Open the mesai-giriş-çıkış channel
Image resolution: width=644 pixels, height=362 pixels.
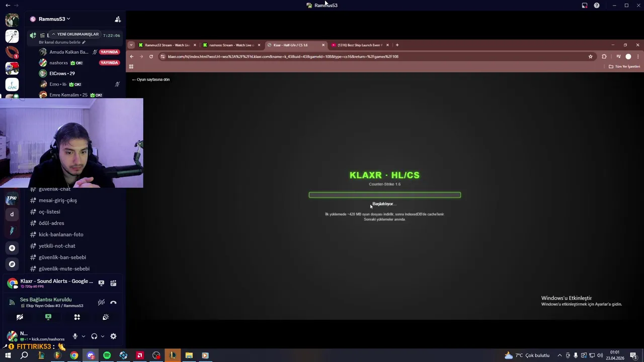[58, 200]
